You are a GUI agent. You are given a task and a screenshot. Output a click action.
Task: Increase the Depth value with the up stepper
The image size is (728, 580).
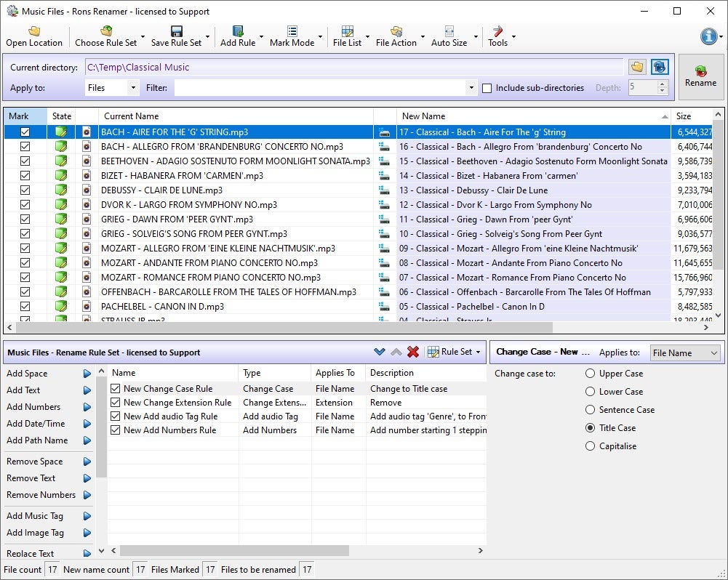click(660, 83)
